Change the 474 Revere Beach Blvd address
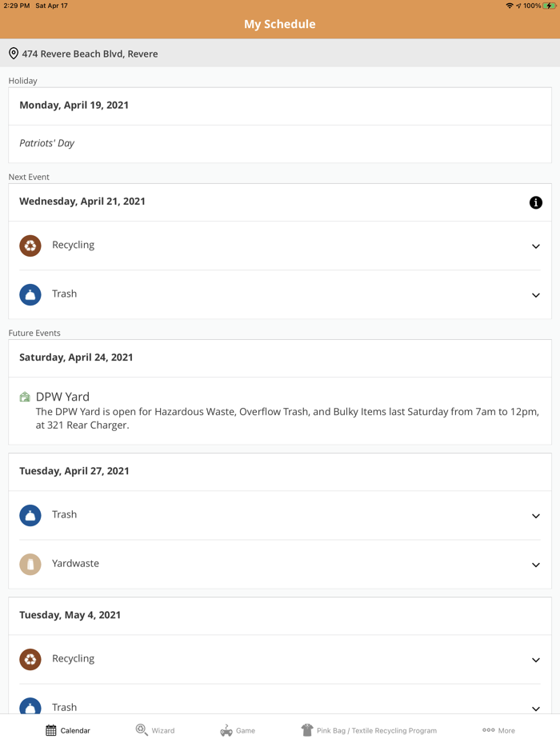This screenshot has height=747, width=560. point(90,54)
